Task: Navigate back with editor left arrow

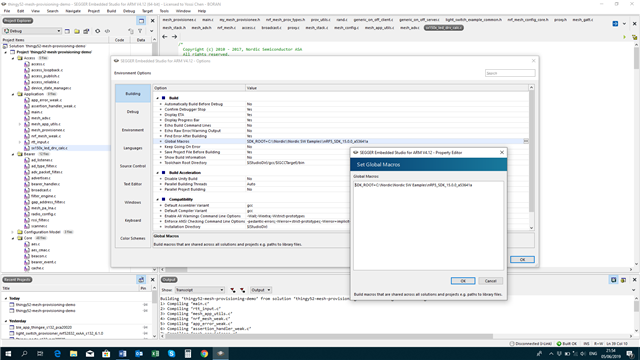Action: click(x=165, y=37)
